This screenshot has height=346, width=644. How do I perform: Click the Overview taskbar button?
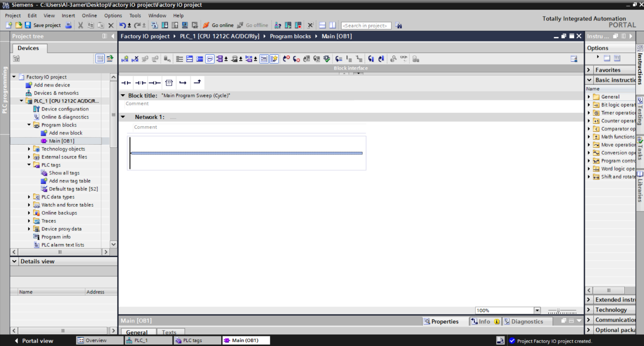tap(99, 341)
